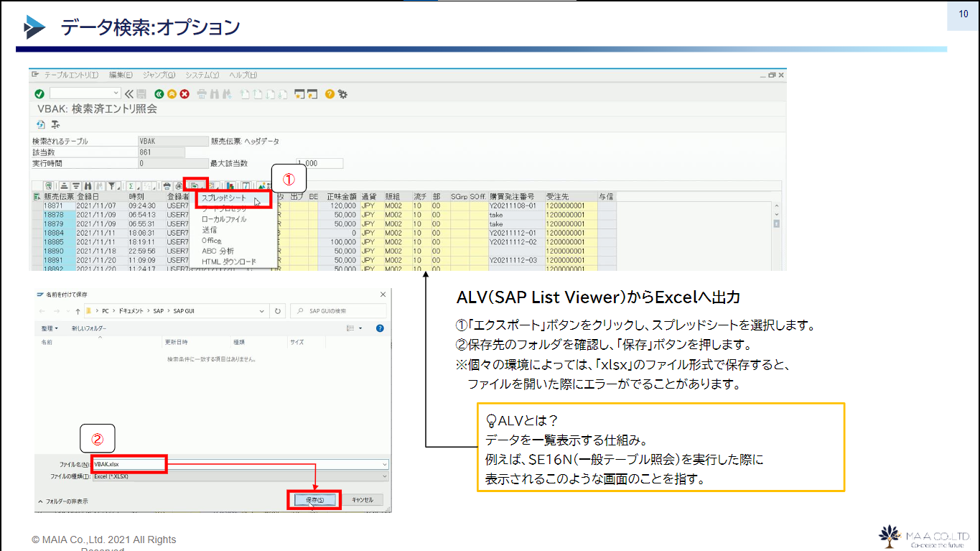Open recent locations dropdown in save dialog
Screen dimensions: 980x551
(x=69, y=311)
